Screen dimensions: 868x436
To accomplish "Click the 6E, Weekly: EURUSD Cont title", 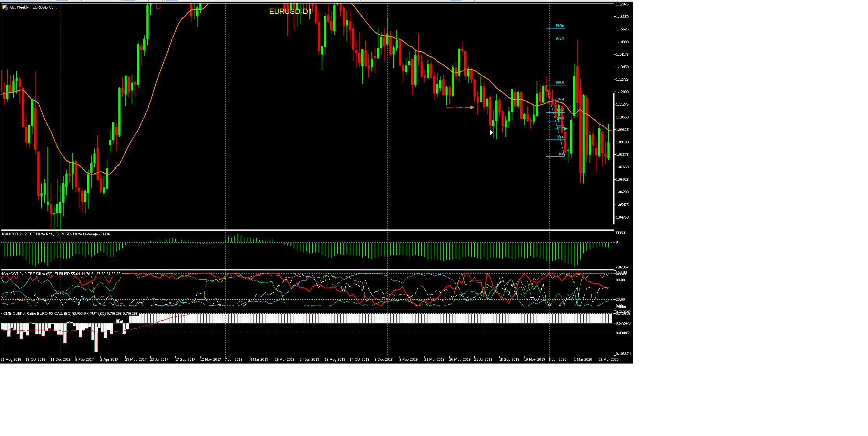I will click(x=33, y=7).
